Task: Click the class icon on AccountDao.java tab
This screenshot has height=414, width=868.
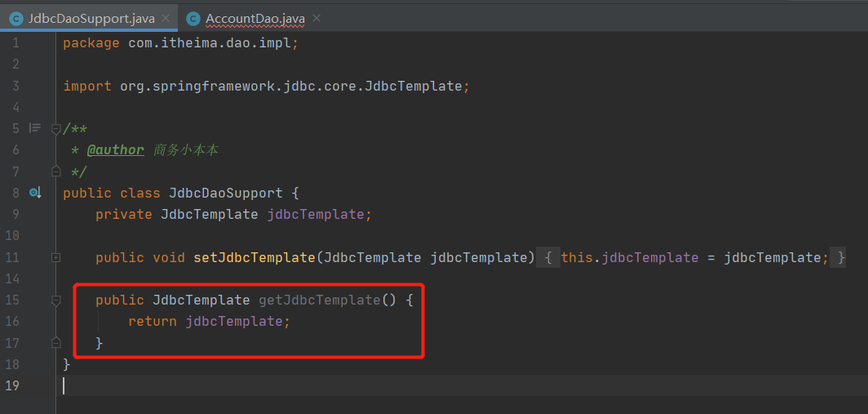Action: (193, 19)
